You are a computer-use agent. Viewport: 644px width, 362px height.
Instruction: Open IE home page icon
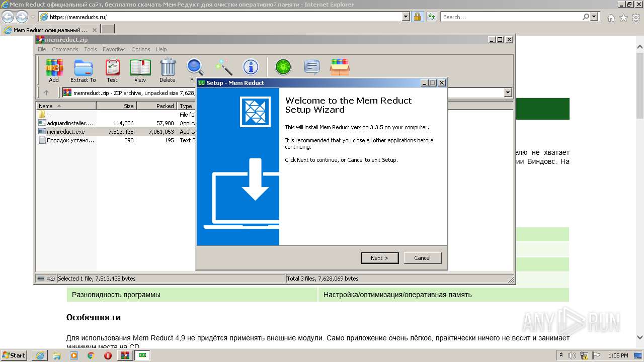[611, 18]
